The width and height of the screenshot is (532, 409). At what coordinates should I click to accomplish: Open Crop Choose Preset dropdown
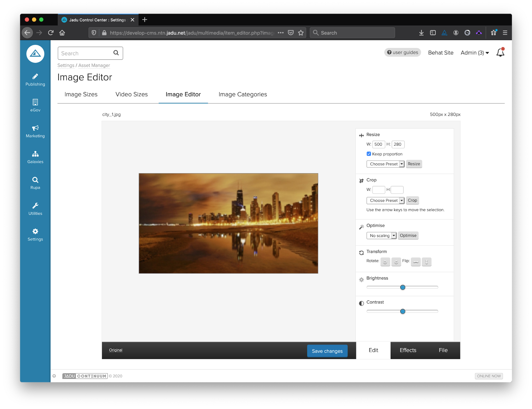point(385,200)
